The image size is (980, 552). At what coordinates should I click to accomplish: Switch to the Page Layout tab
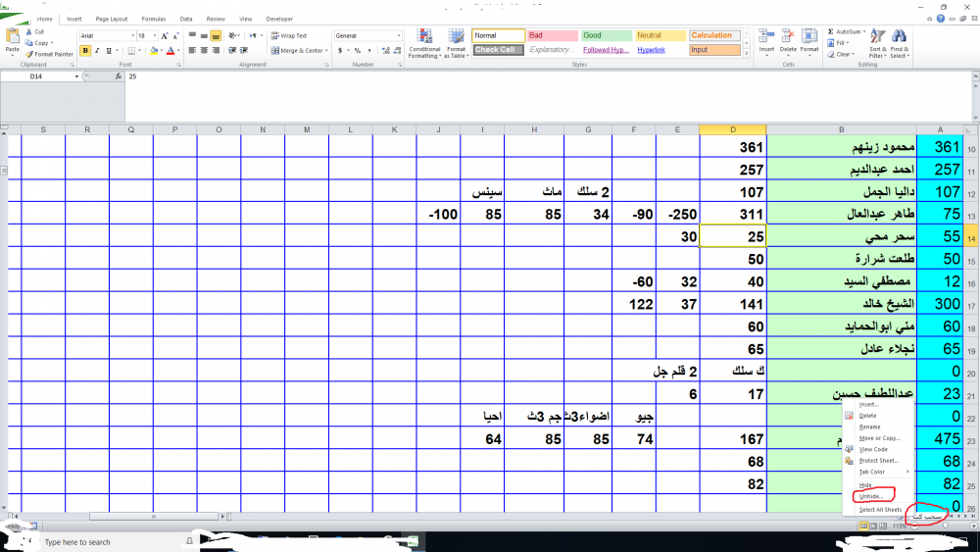click(112, 20)
